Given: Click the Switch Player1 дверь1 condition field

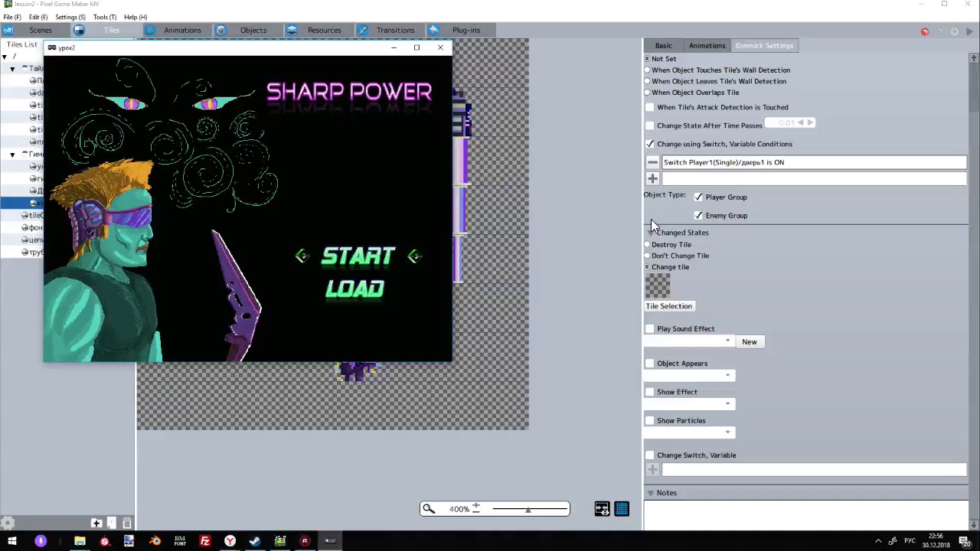Looking at the screenshot, I should click(x=814, y=162).
